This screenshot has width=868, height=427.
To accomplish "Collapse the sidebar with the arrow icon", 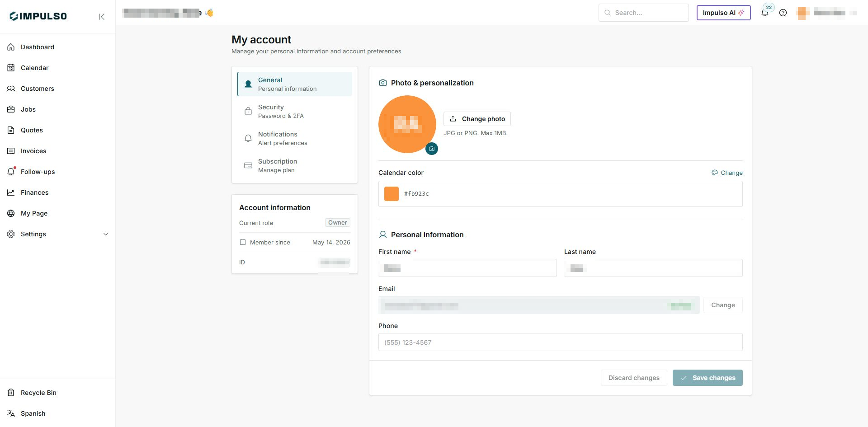I will (x=102, y=17).
